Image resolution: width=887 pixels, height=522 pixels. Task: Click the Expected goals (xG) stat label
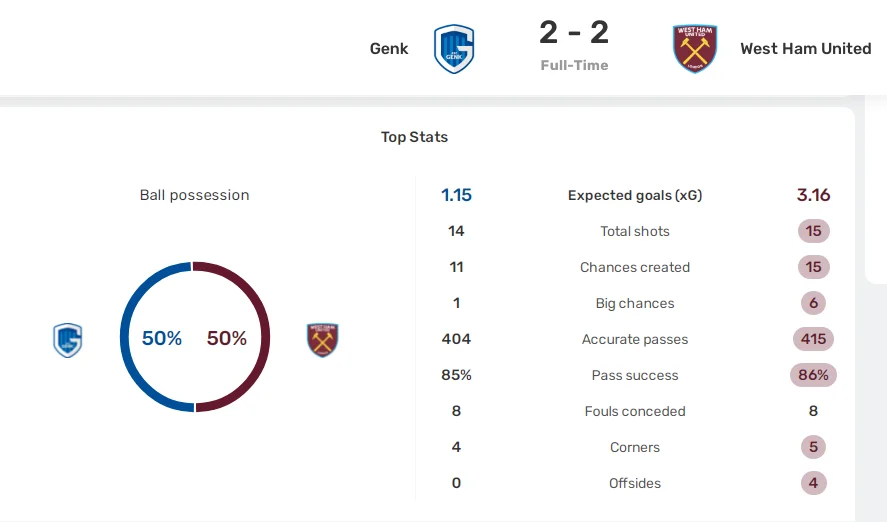tap(635, 195)
